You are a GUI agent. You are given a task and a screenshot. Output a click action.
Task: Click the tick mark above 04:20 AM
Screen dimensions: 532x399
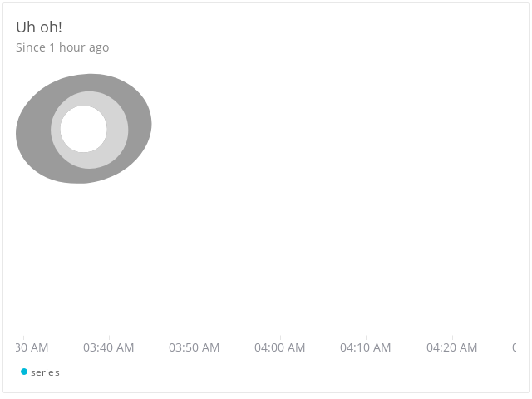(451, 335)
